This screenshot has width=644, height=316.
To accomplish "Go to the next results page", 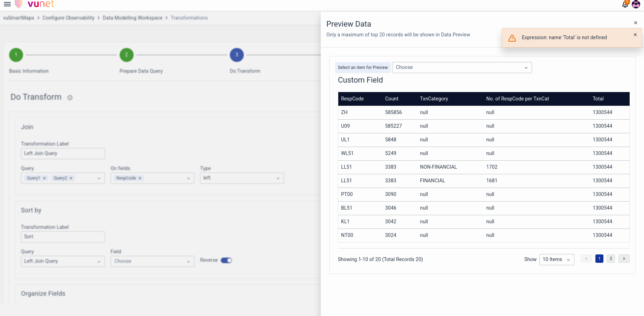I will (x=624, y=259).
